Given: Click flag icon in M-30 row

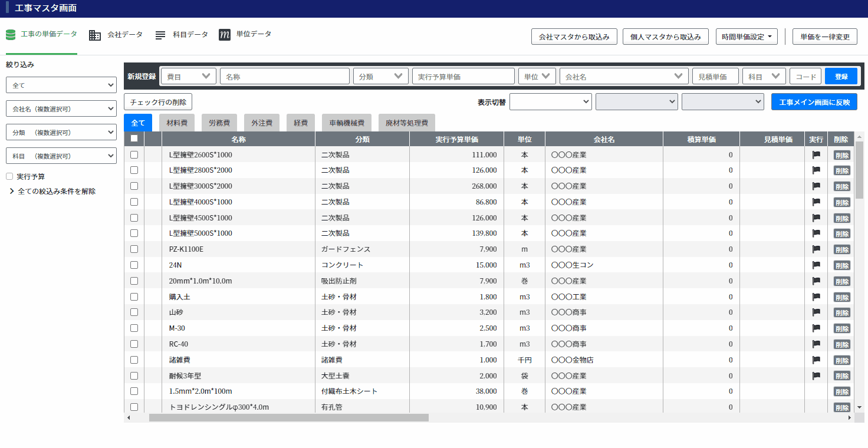Looking at the screenshot, I should (816, 328).
